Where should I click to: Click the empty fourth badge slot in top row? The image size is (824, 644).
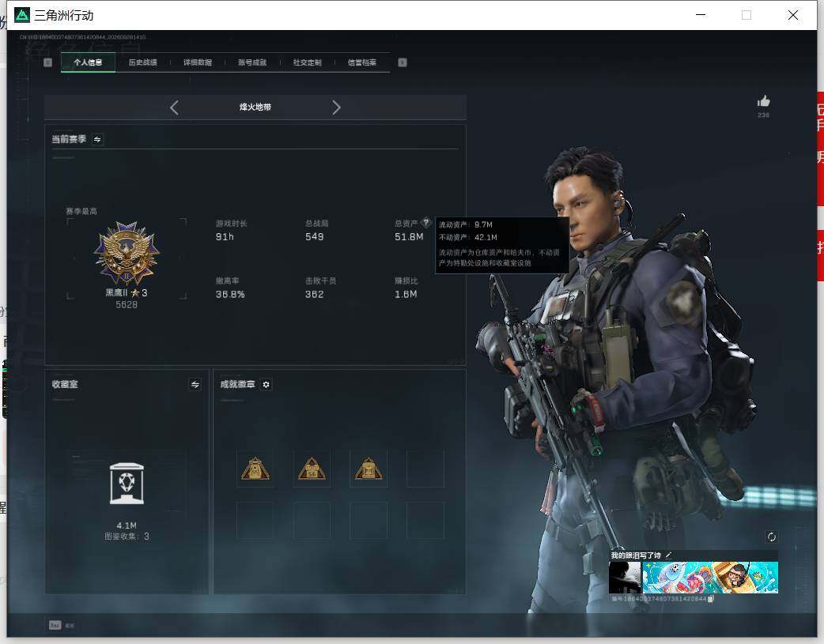[425, 469]
